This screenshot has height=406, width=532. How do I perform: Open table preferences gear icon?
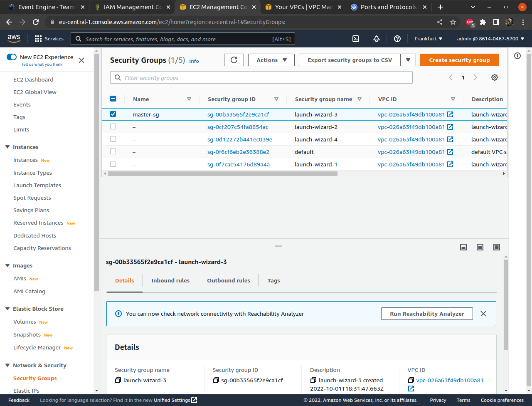click(495, 77)
